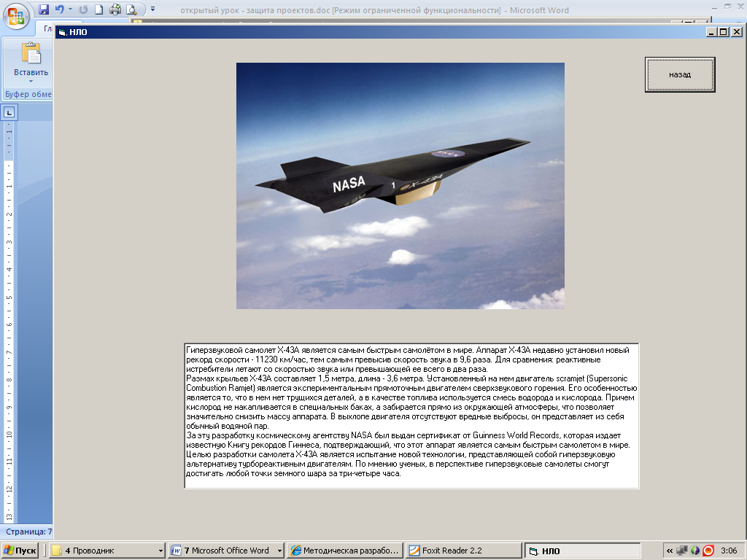
Task: Expand the Word group arrow on taskbar
Action: (279, 551)
